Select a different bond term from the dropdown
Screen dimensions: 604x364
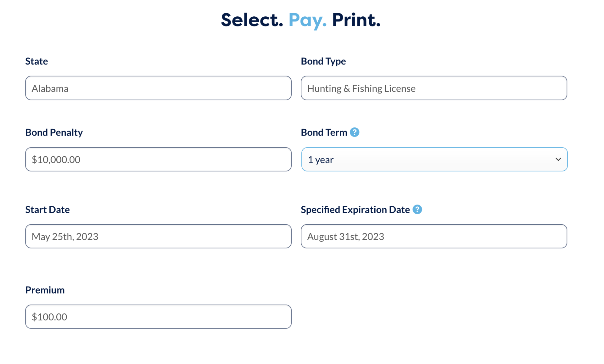point(434,160)
